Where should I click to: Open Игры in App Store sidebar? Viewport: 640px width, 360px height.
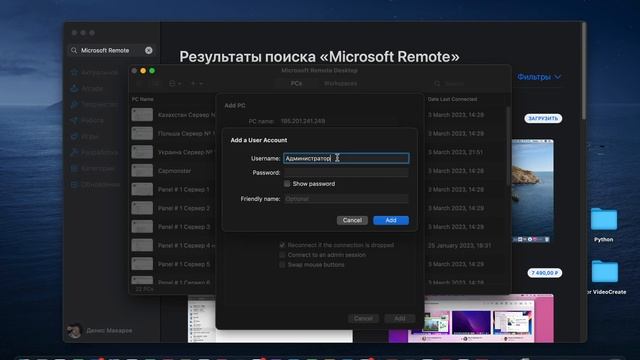pos(84,136)
